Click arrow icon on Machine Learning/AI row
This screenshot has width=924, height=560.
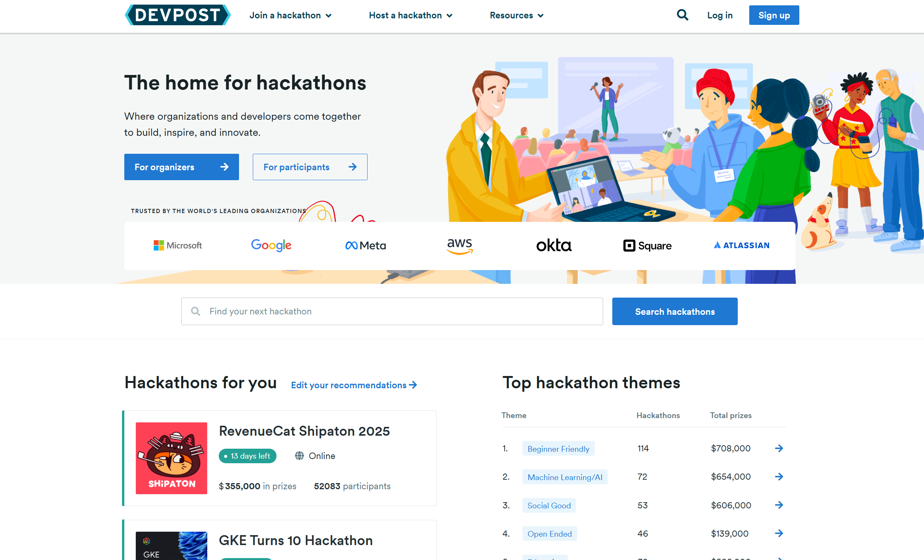pyautogui.click(x=779, y=477)
